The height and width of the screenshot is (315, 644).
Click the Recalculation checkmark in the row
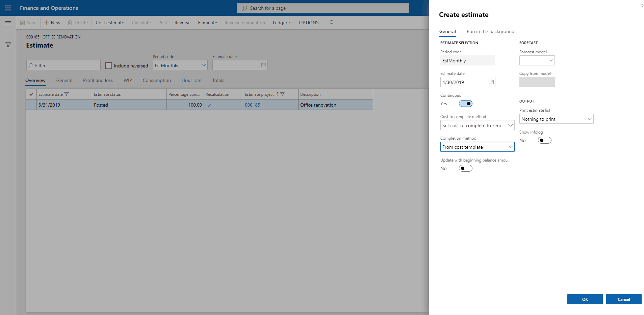pos(209,105)
